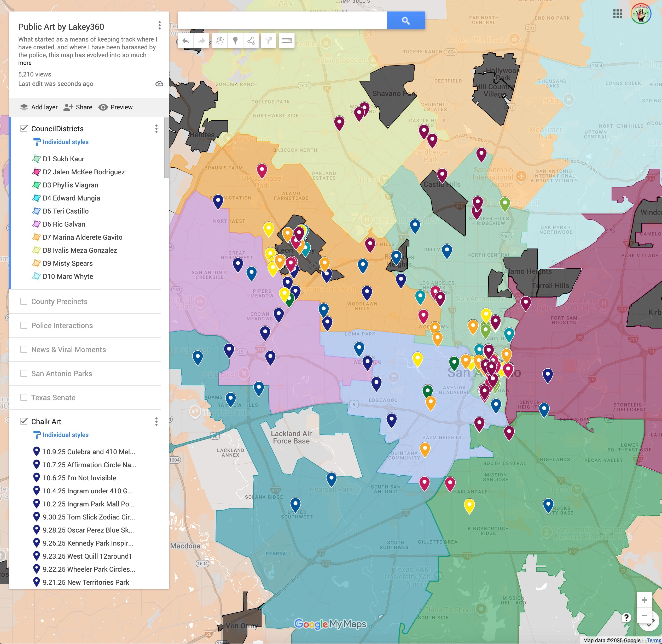Select the Add marker tool
Screen dimensions: 662x644
(236, 41)
